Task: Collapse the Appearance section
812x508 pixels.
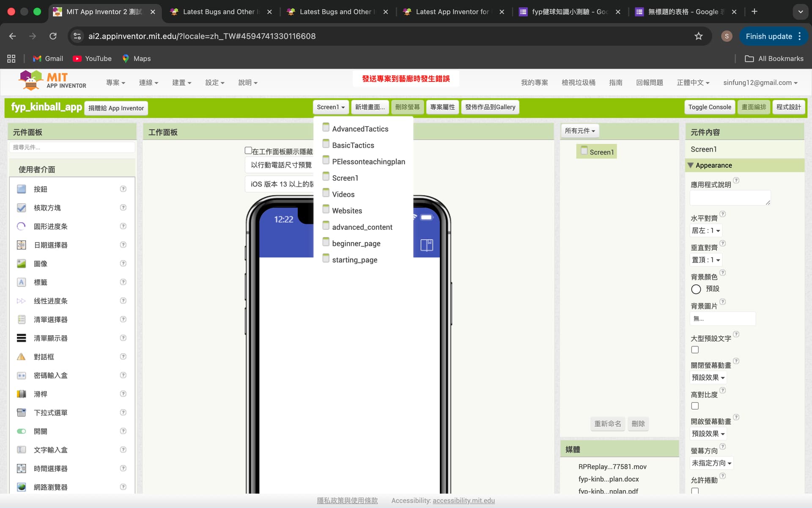Action: 691,165
